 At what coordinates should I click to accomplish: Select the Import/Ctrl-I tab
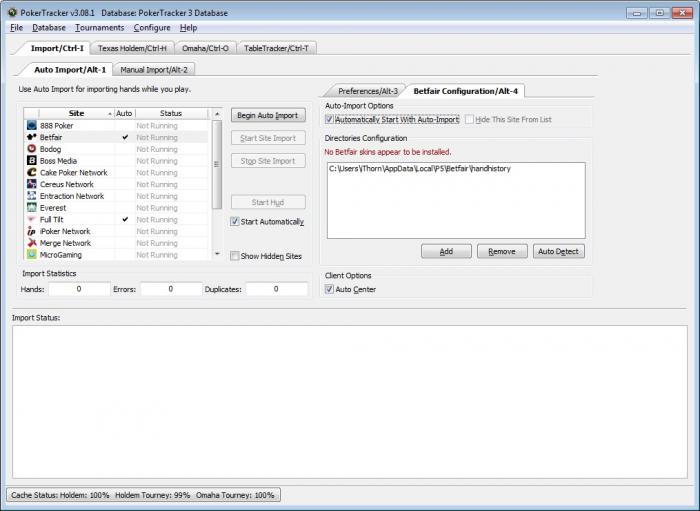tap(57, 48)
